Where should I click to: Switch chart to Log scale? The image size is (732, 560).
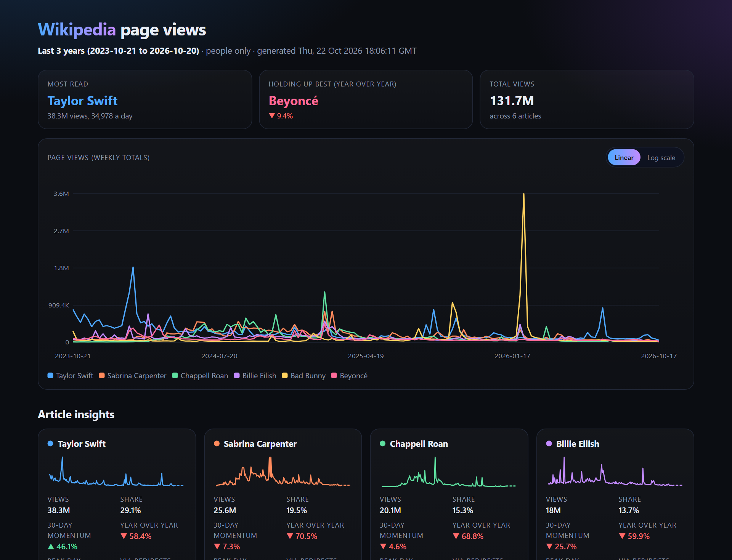[x=661, y=157]
